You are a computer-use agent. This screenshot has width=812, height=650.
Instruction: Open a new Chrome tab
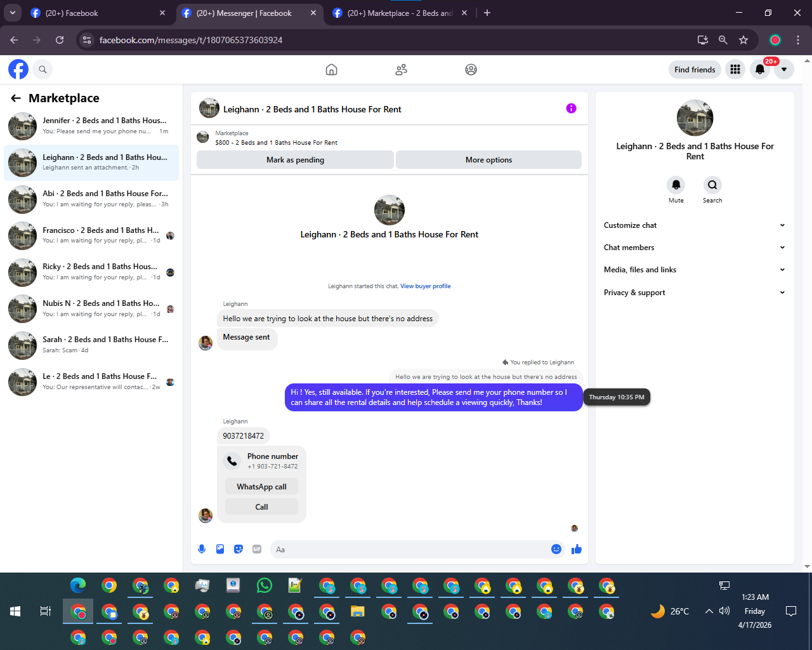click(x=487, y=13)
